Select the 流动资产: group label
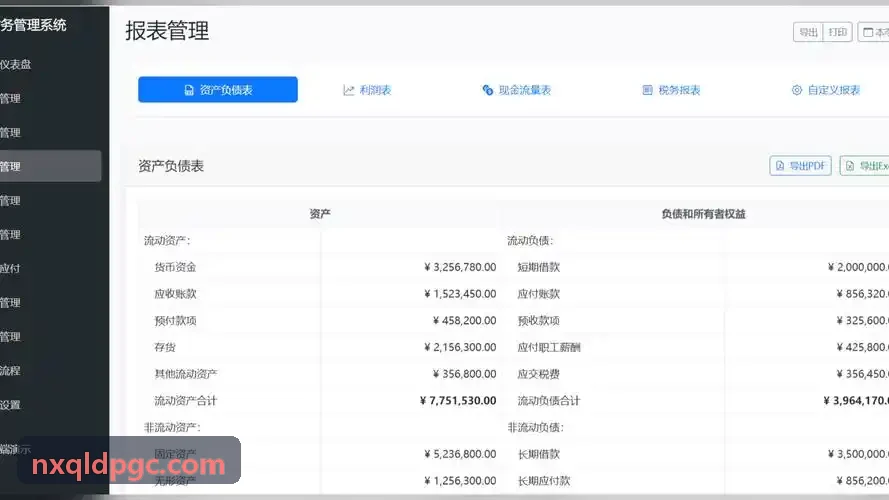Image resolution: width=889 pixels, height=500 pixels. point(167,240)
